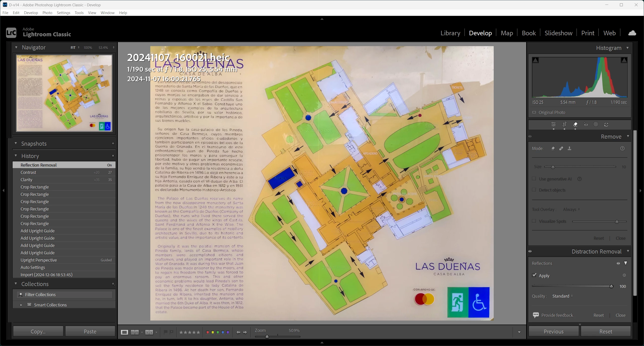The height and width of the screenshot is (346, 644).
Task: Open the Quality Standard dropdown
Action: coord(562,296)
